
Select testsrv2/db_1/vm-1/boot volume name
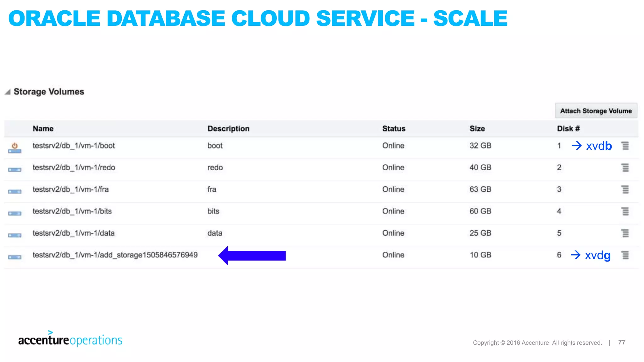click(x=74, y=146)
